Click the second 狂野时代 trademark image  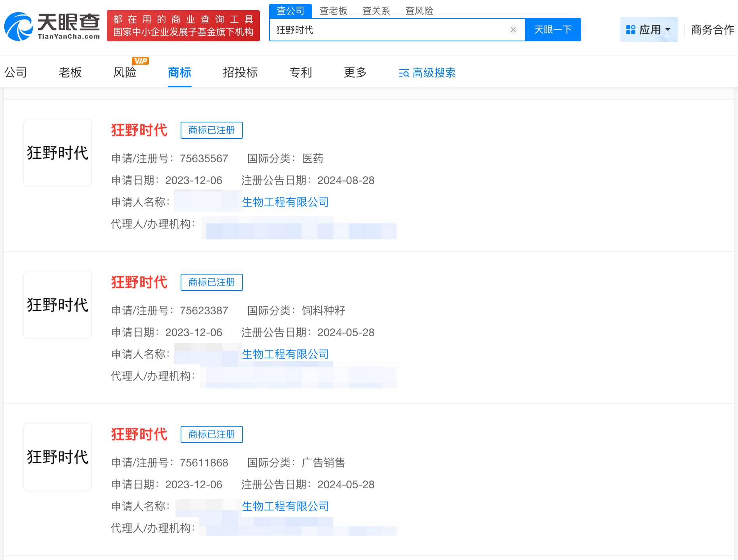[57, 305]
